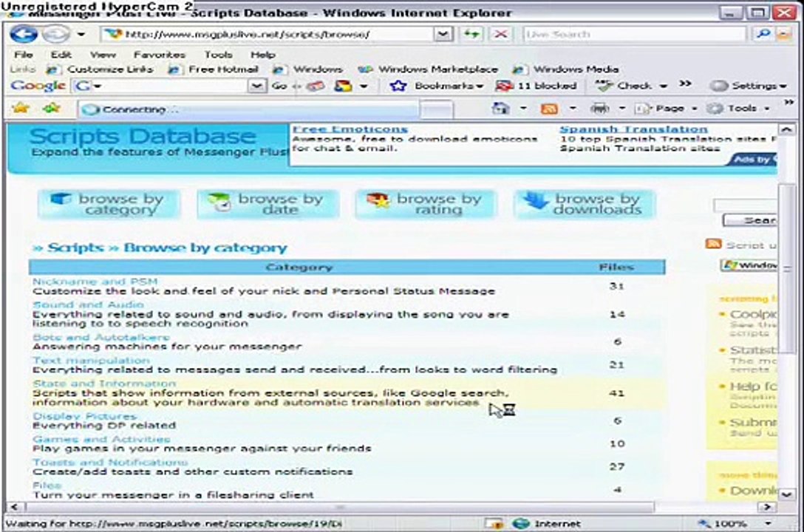The width and height of the screenshot is (804, 532).
Task: Click the Live Search input box
Action: (634, 34)
